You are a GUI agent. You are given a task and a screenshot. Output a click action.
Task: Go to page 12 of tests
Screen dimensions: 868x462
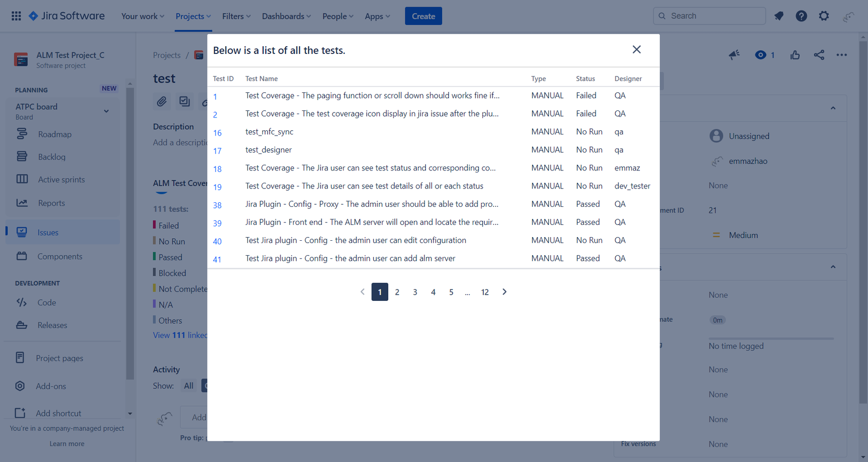tap(485, 292)
